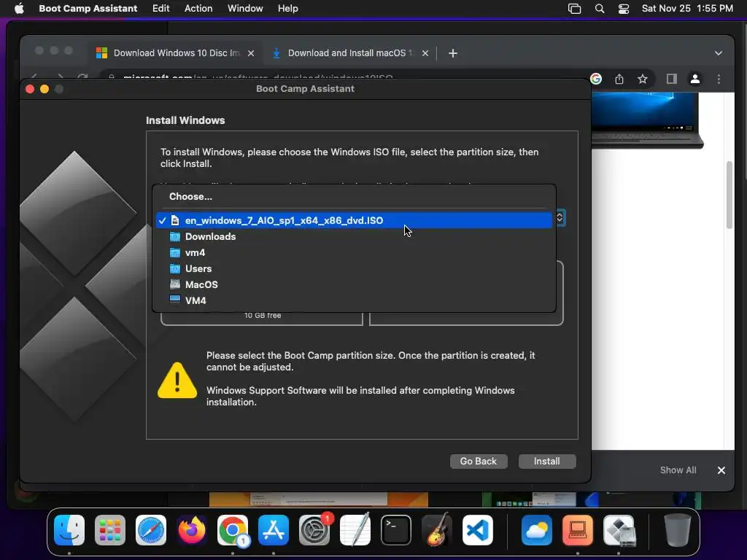Click the Boot Camp Assistant Dock icon
Image resolution: width=747 pixels, height=560 pixels.
point(619,530)
